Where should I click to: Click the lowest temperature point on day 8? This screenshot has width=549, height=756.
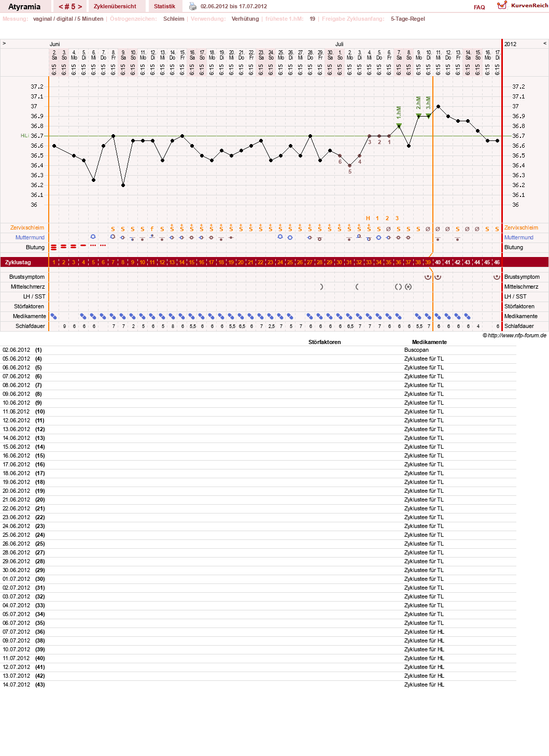pos(123,185)
